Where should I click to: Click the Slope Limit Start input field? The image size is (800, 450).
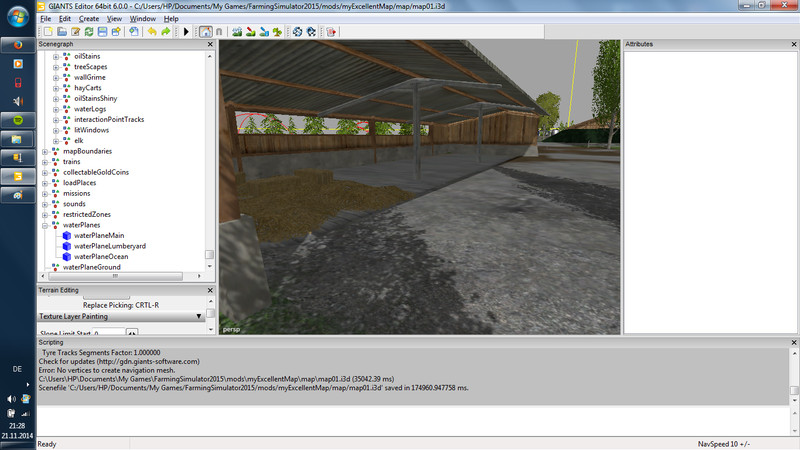109,333
